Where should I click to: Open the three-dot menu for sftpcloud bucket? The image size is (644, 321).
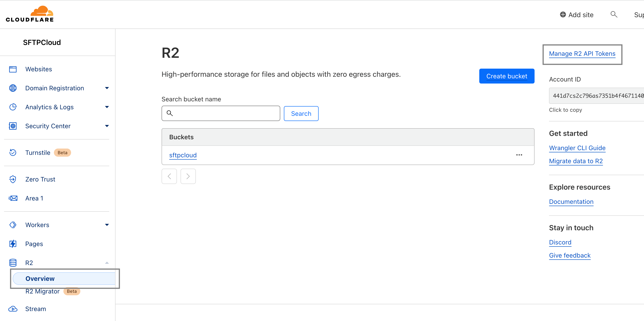(x=519, y=155)
